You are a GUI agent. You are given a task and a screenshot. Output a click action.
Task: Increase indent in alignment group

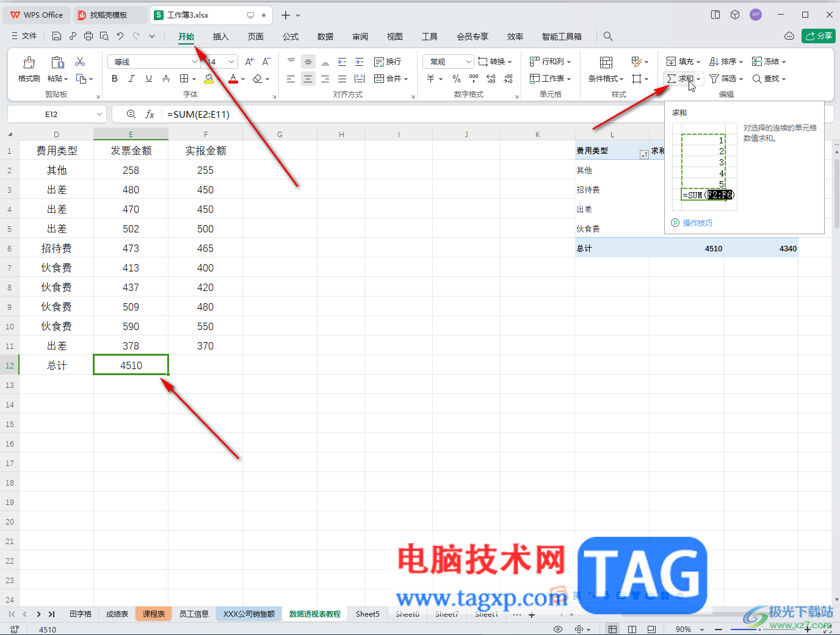tap(359, 62)
